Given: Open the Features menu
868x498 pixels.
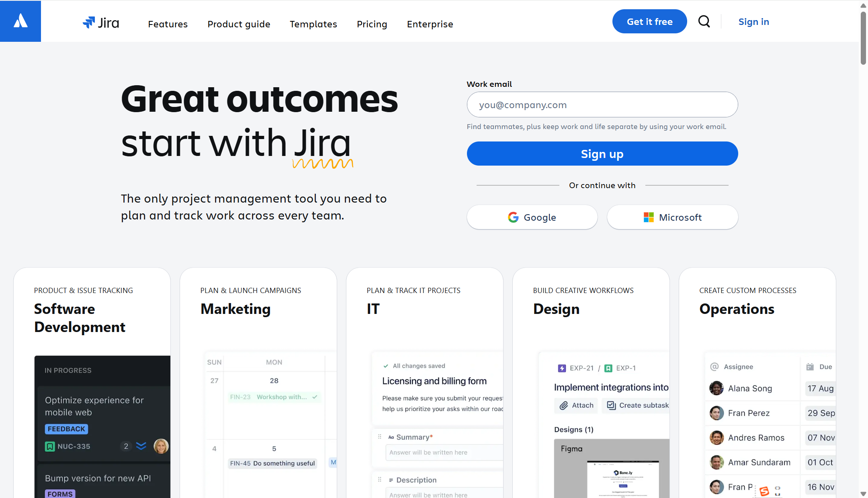Looking at the screenshot, I should [x=168, y=24].
